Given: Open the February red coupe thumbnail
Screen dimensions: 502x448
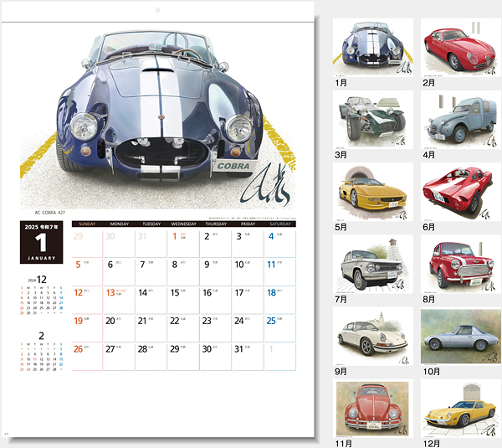Looking at the screenshot, I should click(x=461, y=48).
